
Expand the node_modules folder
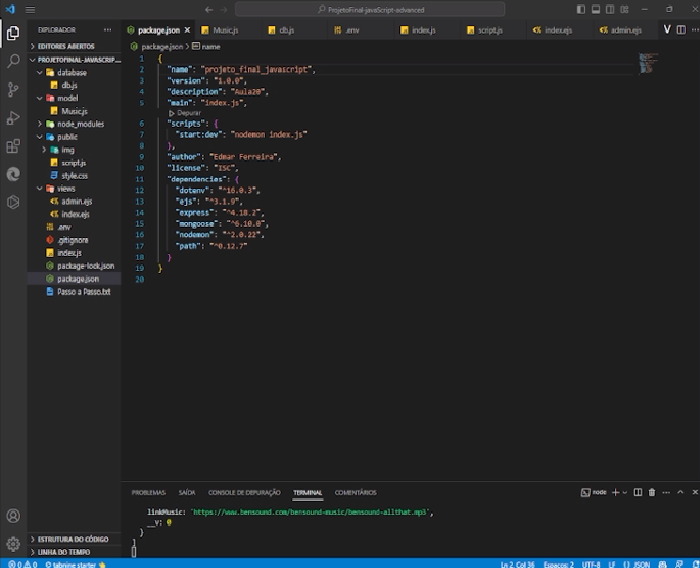79,124
